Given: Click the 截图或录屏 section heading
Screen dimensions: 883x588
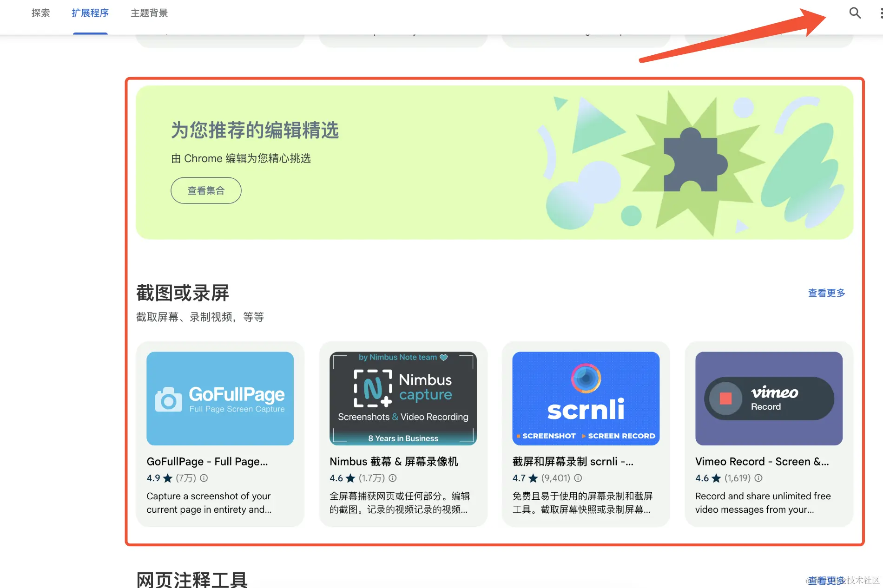Looking at the screenshot, I should click(183, 293).
